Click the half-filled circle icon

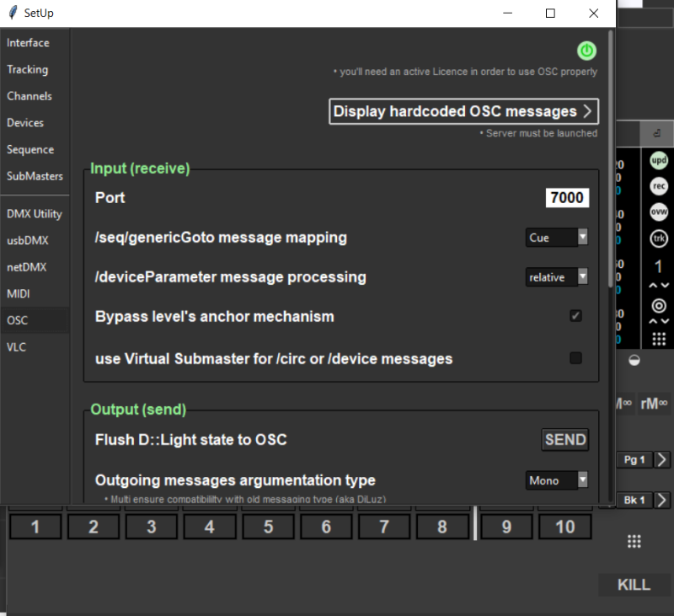(634, 360)
